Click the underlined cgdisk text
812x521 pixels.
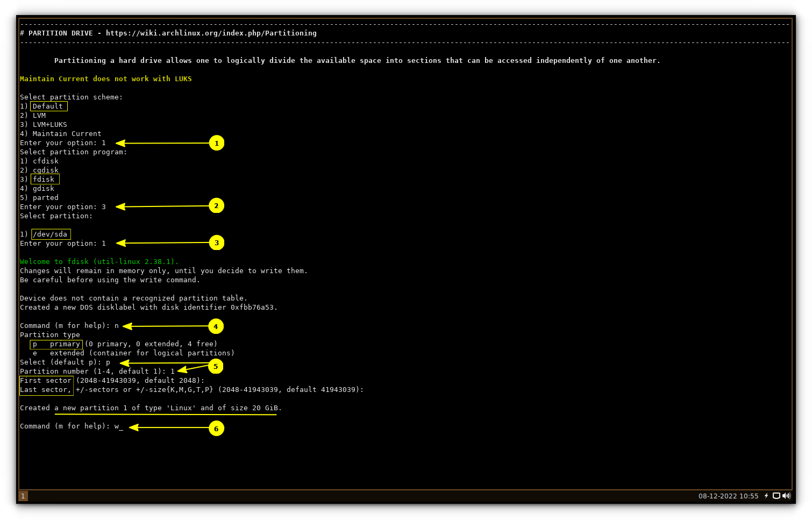point(45,170)
